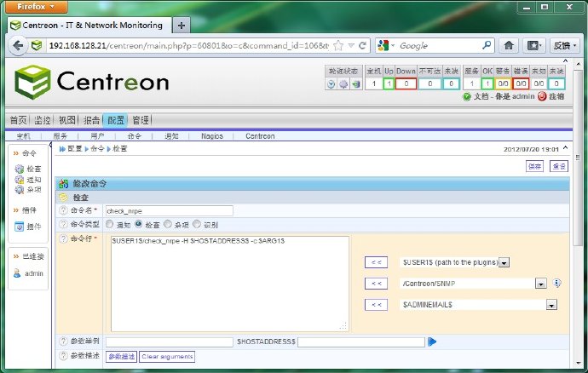
Task: Open the poller latency clock icon
Action: pyautogui.click(x=331, y=84)
